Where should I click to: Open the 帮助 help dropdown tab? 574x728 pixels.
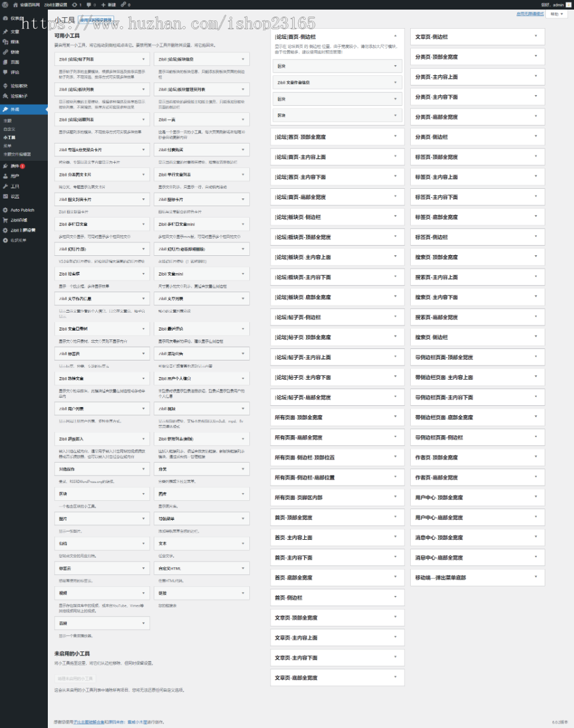(556, 13)
